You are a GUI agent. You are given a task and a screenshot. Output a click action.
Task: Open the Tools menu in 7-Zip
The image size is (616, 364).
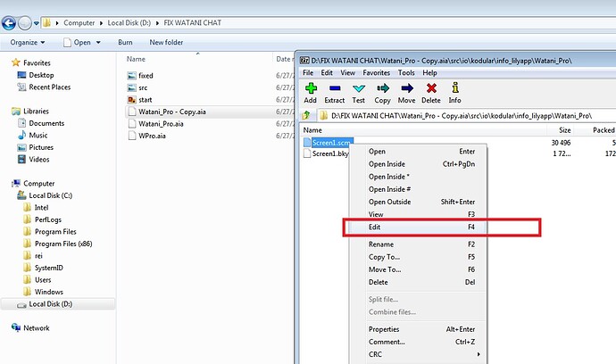pyautogui.click(x=406, y=72)
